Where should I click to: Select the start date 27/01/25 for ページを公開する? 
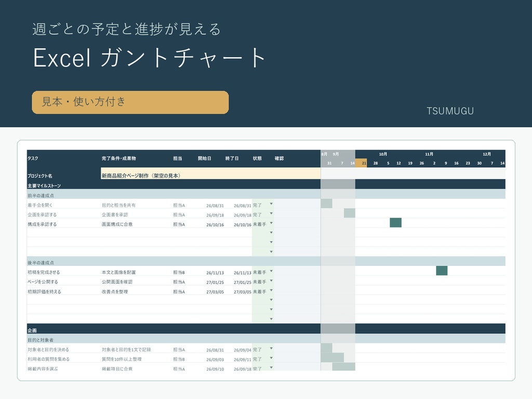(215, 282)
